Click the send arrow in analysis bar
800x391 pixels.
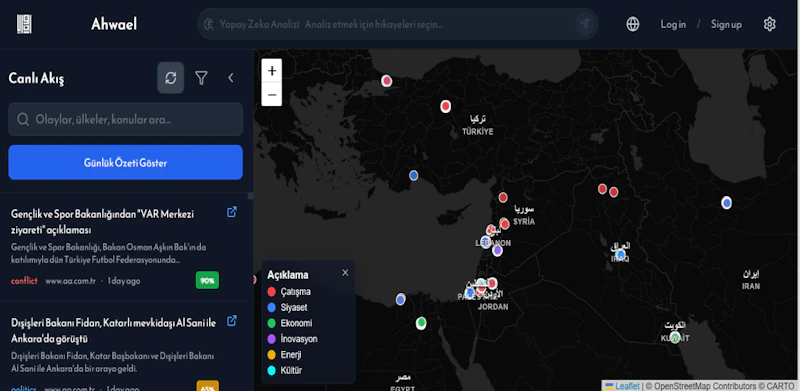tap(585, 24)
